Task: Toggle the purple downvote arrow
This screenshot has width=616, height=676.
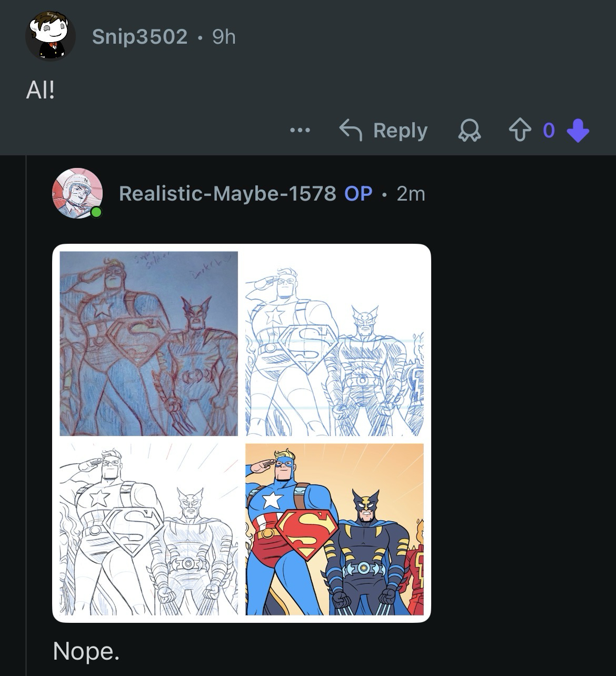Action: click(578, 130)
